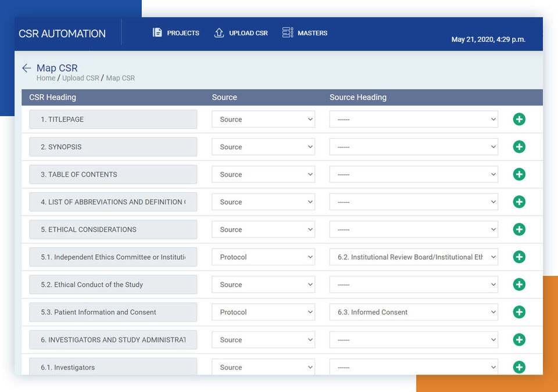Go to Upload CSR breadcrumb link
Viewport: 558px width, 392px height.
pyautogui.click(x=81, y=78)
